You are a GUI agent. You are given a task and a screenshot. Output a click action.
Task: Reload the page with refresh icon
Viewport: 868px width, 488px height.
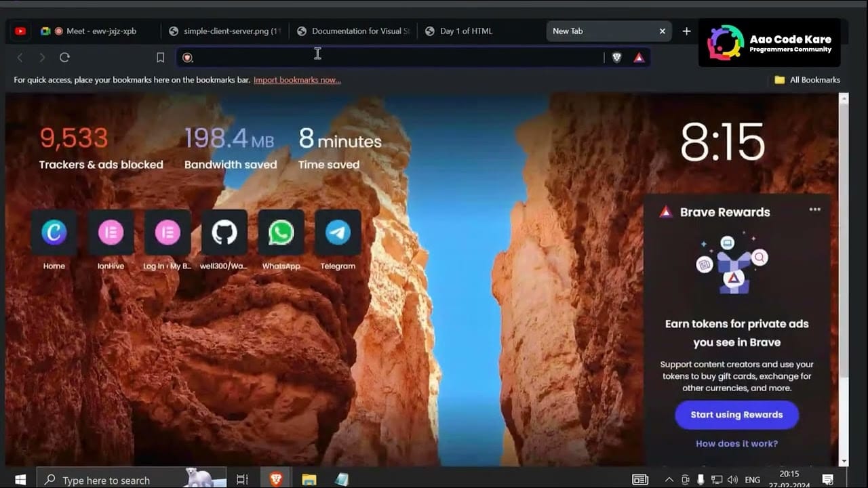coord(64,58)
